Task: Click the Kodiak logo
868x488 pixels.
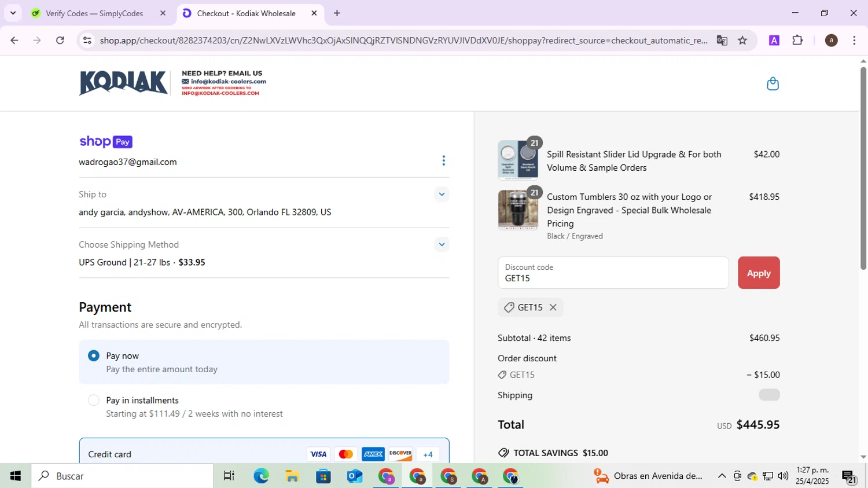Action: tap(123, 83)
